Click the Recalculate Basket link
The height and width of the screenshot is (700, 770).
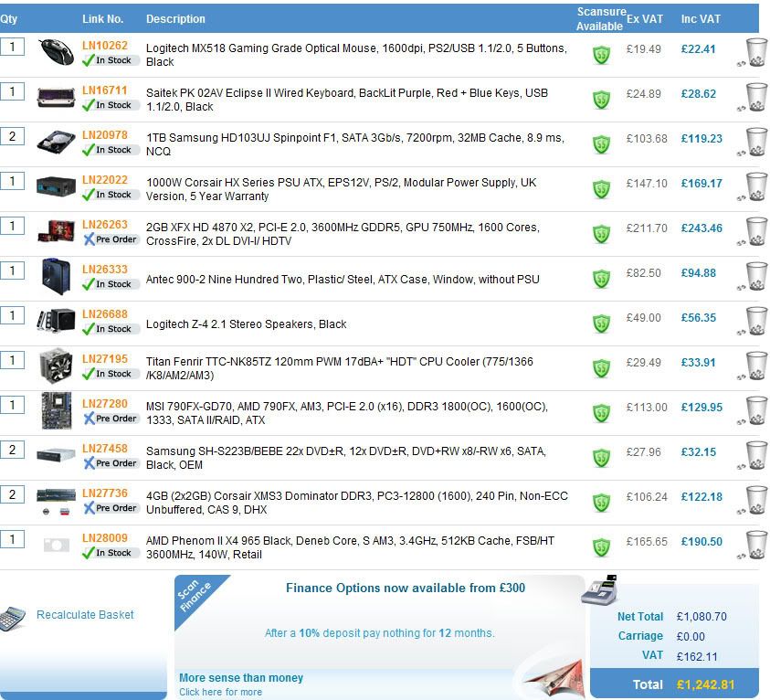coord(85,615)
